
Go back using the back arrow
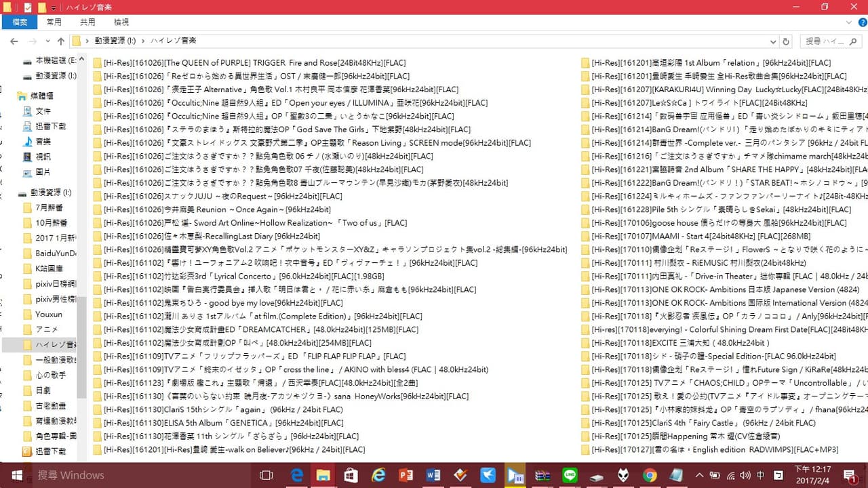14,41
